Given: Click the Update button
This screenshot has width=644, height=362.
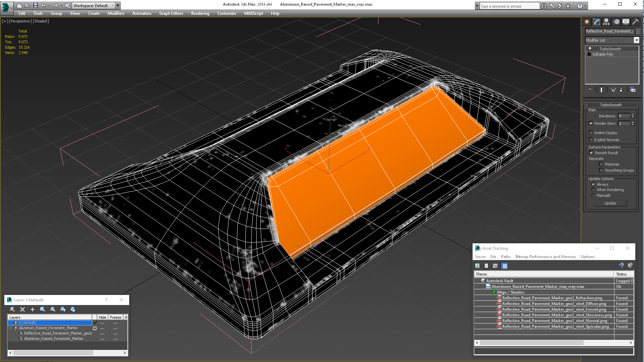Looking at the screenshot, I should click(610, 203).
